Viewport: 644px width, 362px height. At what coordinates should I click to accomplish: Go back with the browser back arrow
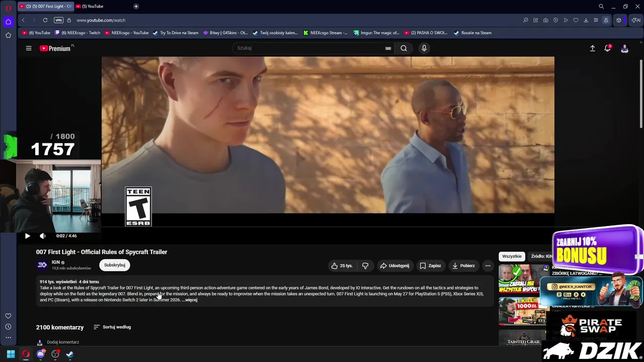tap(23, 20)
